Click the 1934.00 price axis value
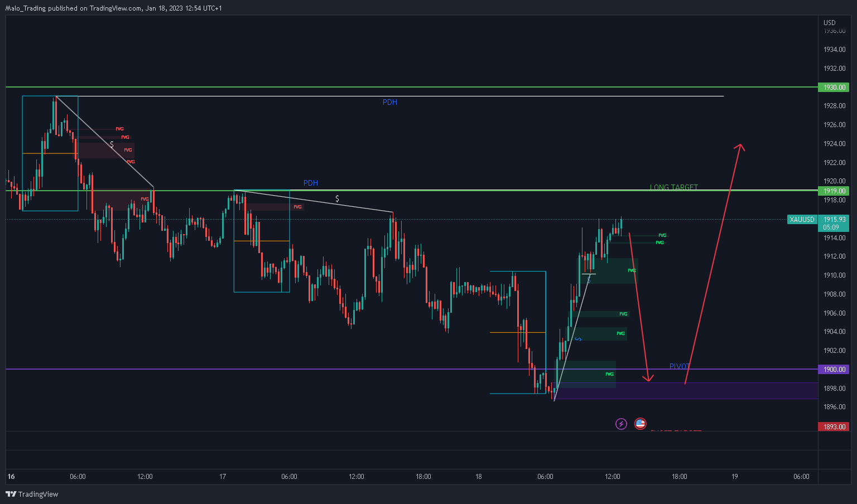 [x=835, y=50]
